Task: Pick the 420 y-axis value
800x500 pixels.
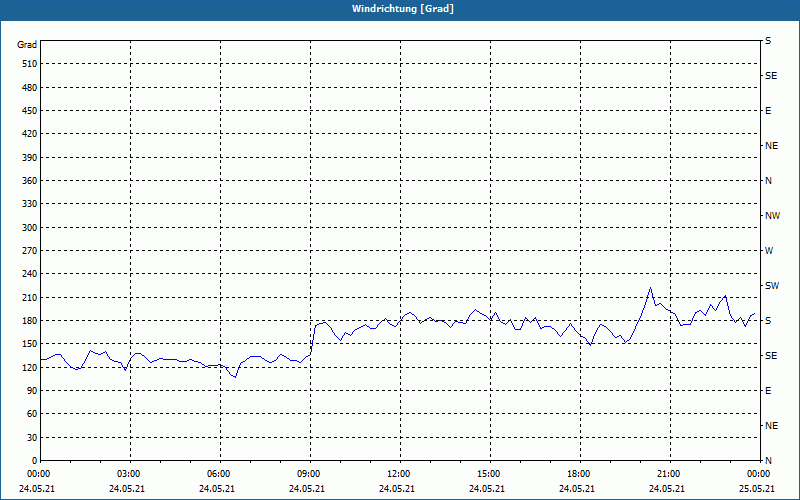Action: pyautogui.click(x=30, y=134)
